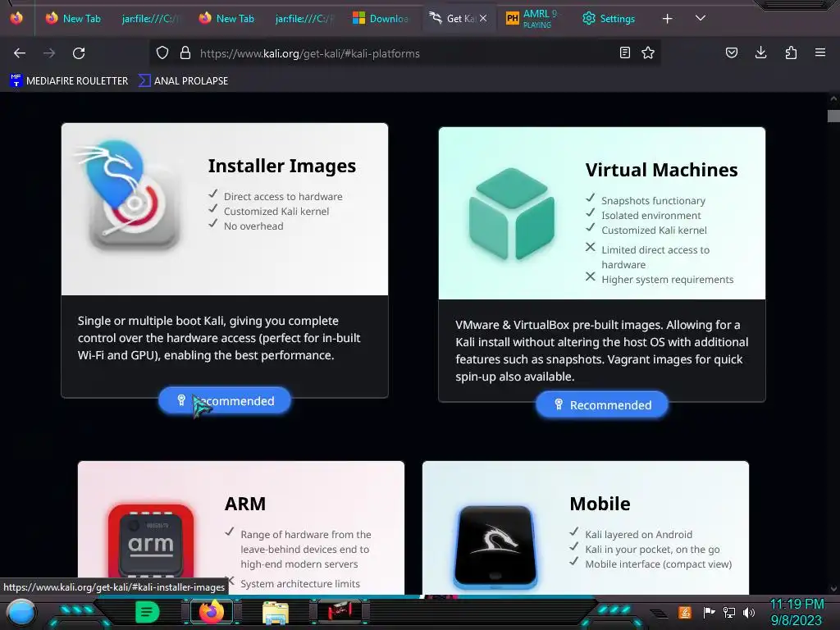The width and height of the screenshot is (840, 630).
Task: Open the Virtual Machines heading
Action: tap(661, 170)
